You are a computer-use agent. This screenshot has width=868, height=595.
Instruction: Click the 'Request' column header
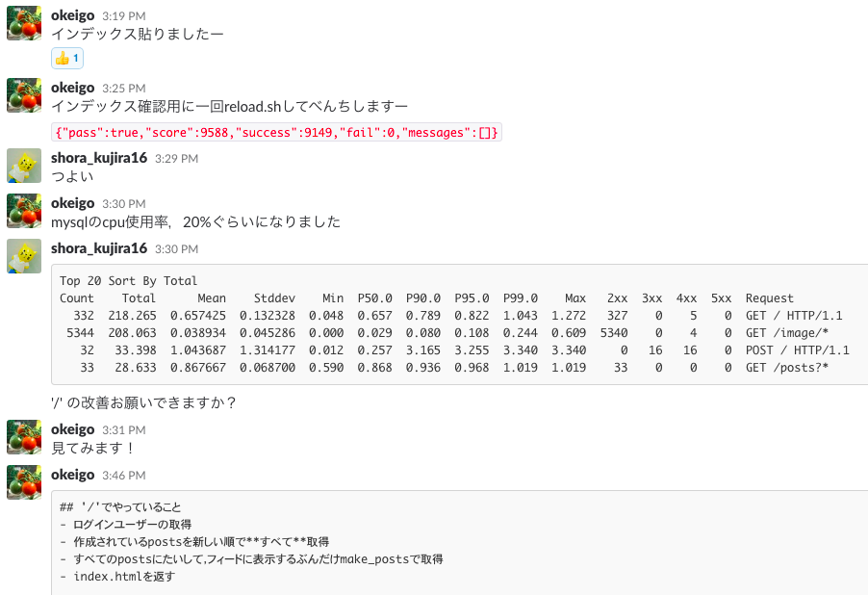click(770, 298)
